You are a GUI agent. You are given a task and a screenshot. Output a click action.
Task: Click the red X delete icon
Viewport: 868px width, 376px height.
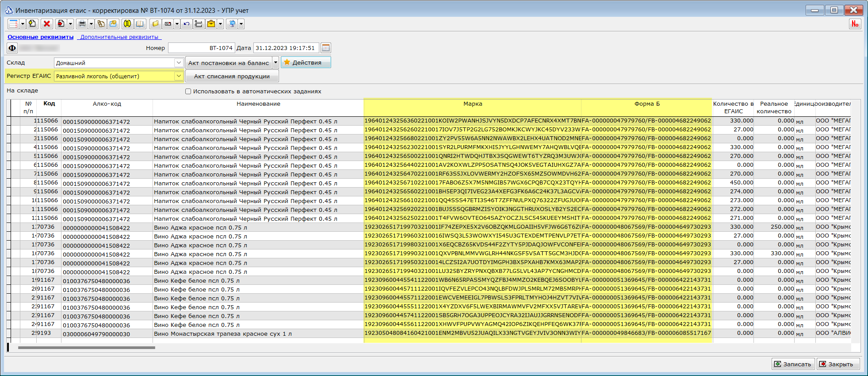click(46, 24)
